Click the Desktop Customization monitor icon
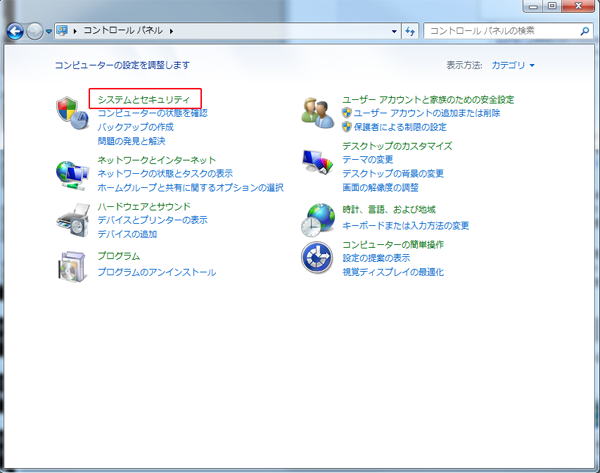The image size is (600, 473). pyautogui.click(x=319, y=160)
